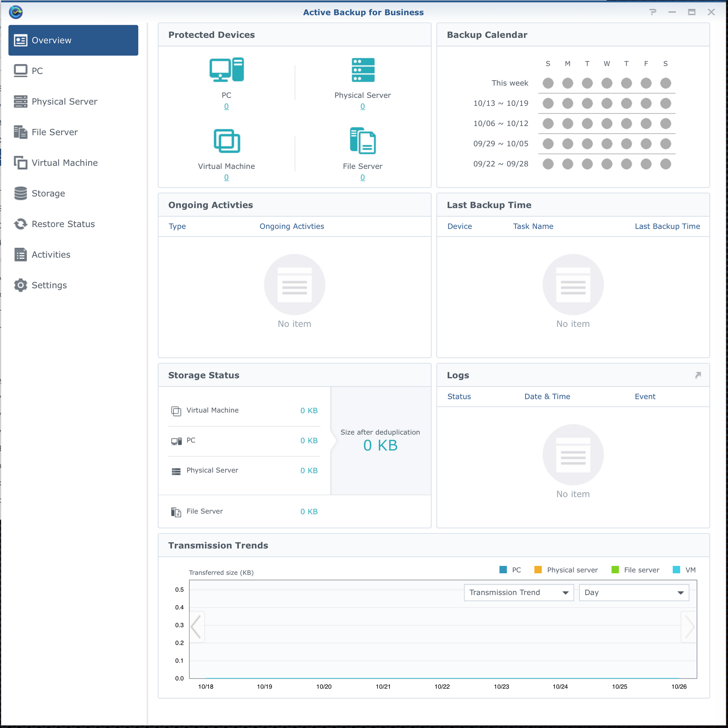Click the help question mark icon

coord(653,12)
